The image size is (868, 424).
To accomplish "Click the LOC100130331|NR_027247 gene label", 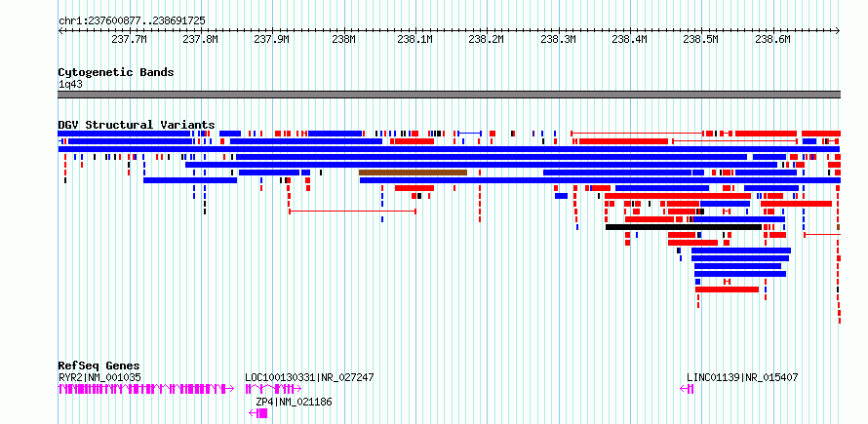I will pyautogui.click(x=309, y=377).
